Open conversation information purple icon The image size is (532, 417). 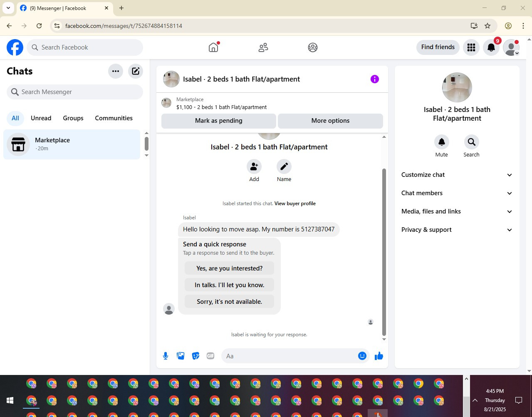375,79
